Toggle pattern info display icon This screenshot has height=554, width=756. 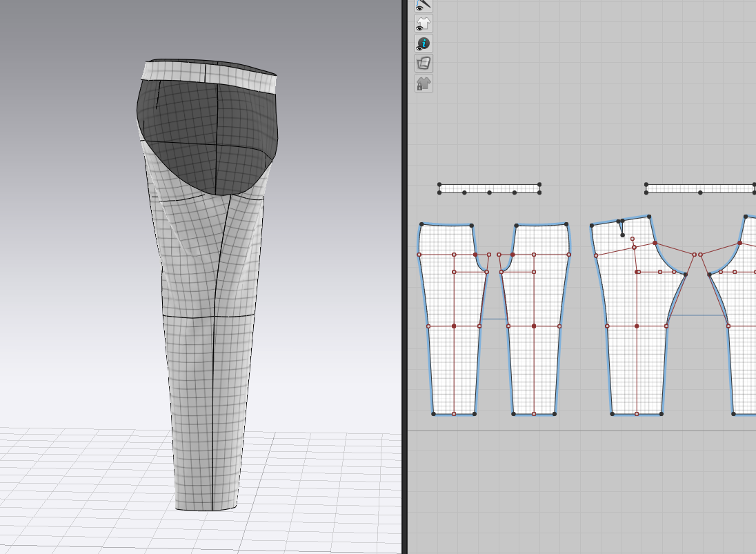tap(424, 43)
